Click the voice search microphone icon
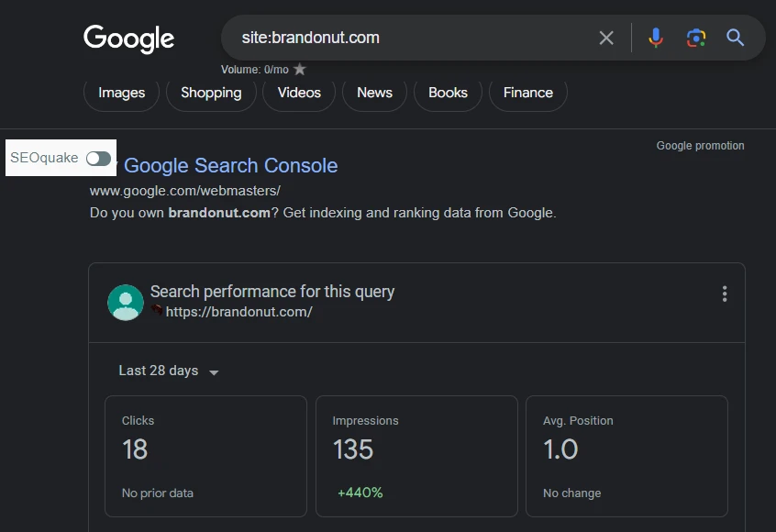The width and height of the screenshot is (776, 532). (655, 39)
